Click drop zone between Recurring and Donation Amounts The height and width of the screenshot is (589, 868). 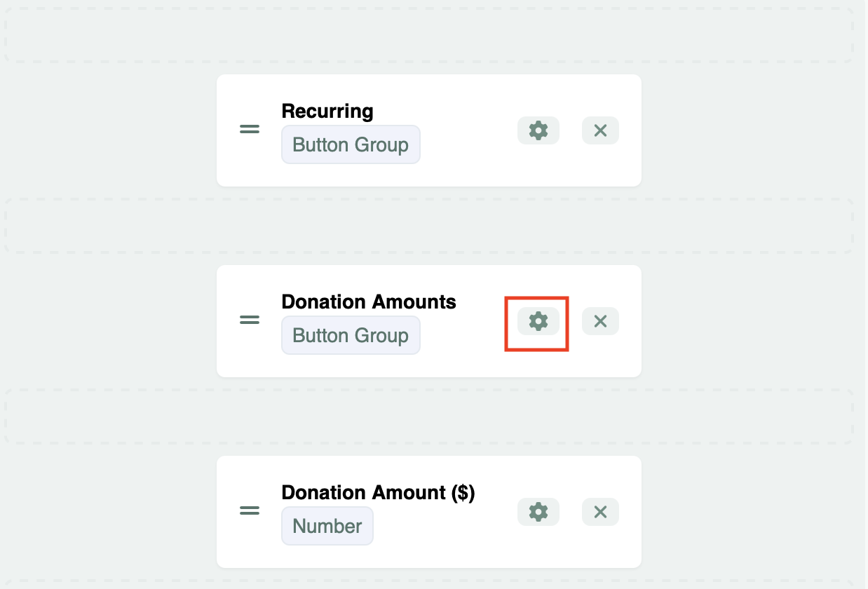[429, 226]
